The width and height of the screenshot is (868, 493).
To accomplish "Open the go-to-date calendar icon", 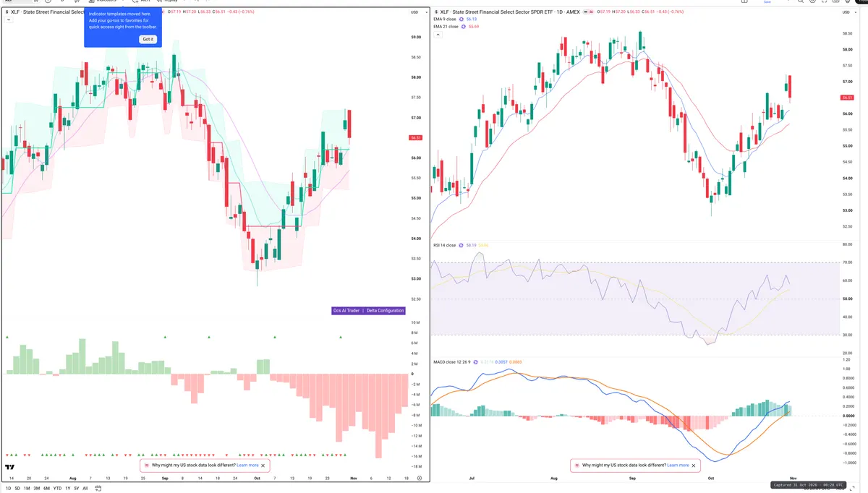I will [x=98, y=489].
